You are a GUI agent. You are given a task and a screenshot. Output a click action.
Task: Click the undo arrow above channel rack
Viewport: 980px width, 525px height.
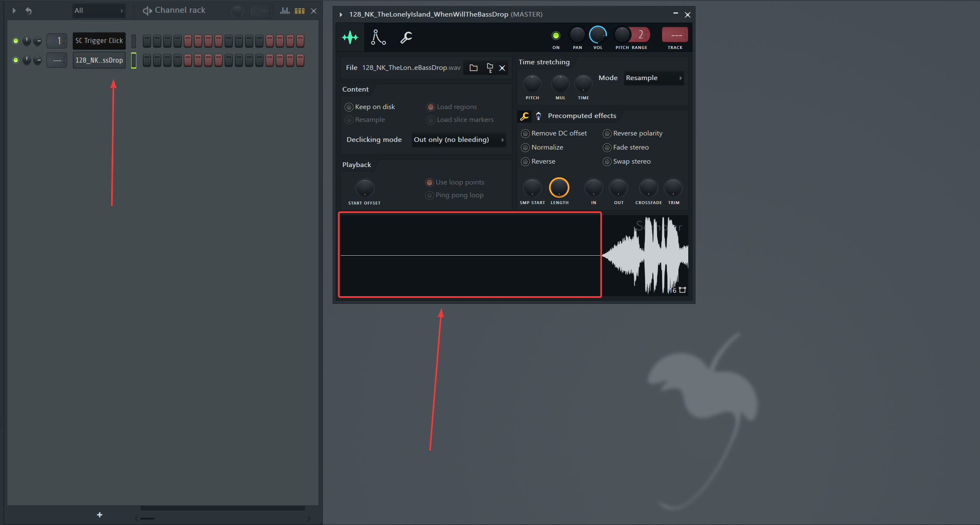[x=29, y=10]
